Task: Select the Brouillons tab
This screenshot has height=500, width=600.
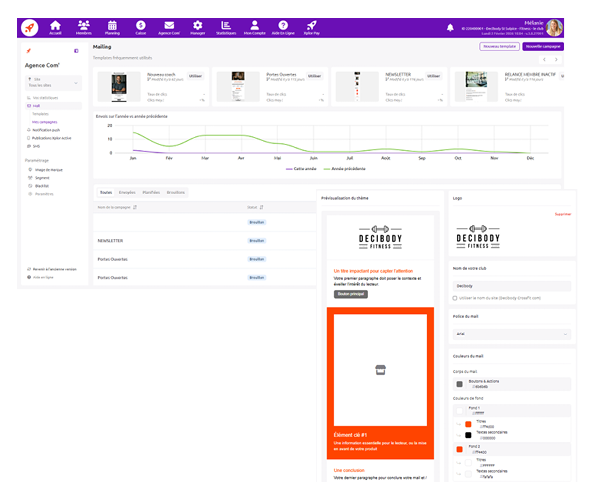Action: 175,192
